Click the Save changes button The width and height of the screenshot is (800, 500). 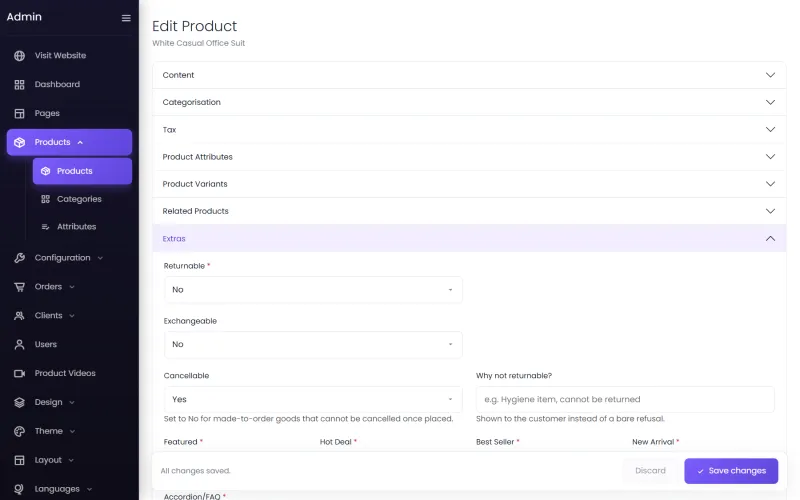[x=731, y=471]
